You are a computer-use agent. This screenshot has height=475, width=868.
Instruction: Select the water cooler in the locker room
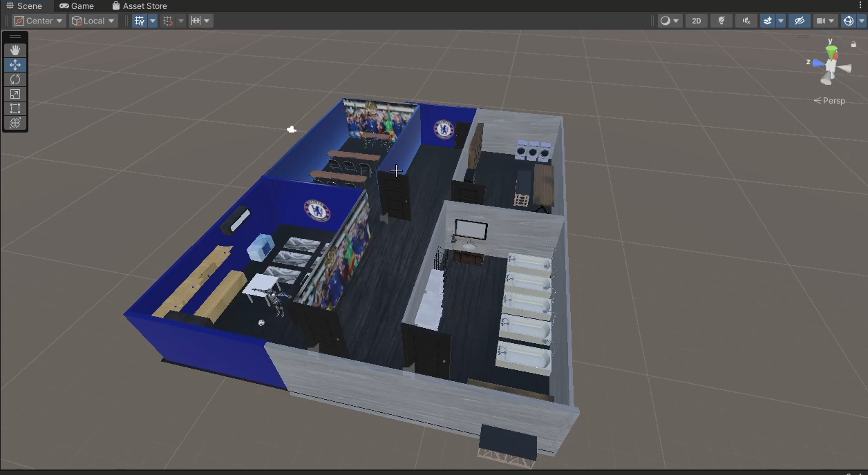coord(261,247)
